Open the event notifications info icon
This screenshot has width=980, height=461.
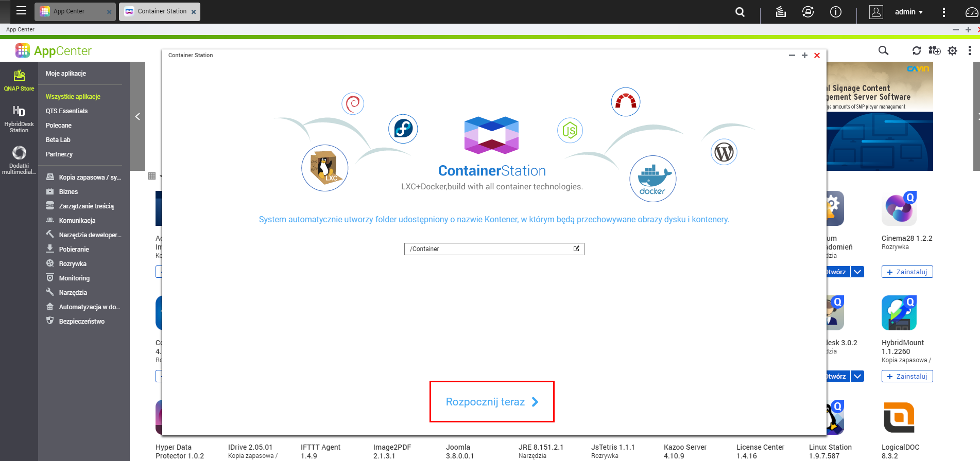point(836,12)
